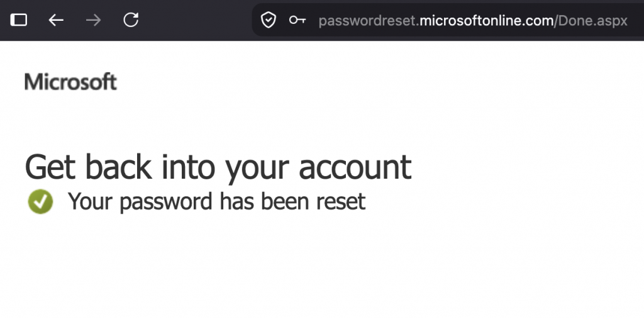Click the green checkmark success icon
The image size is (644, 319).
[x=40, y=201]
